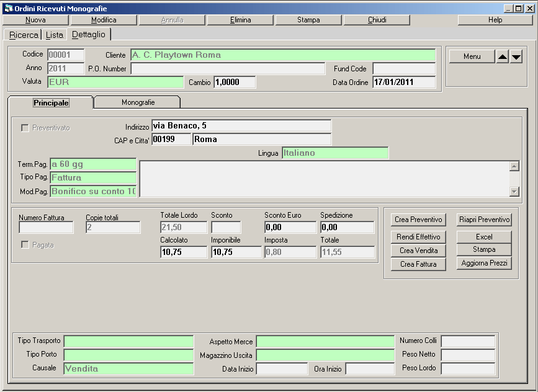Click the Spedizione field 0,00
538x392 pixels.
[x=347, y=228]
